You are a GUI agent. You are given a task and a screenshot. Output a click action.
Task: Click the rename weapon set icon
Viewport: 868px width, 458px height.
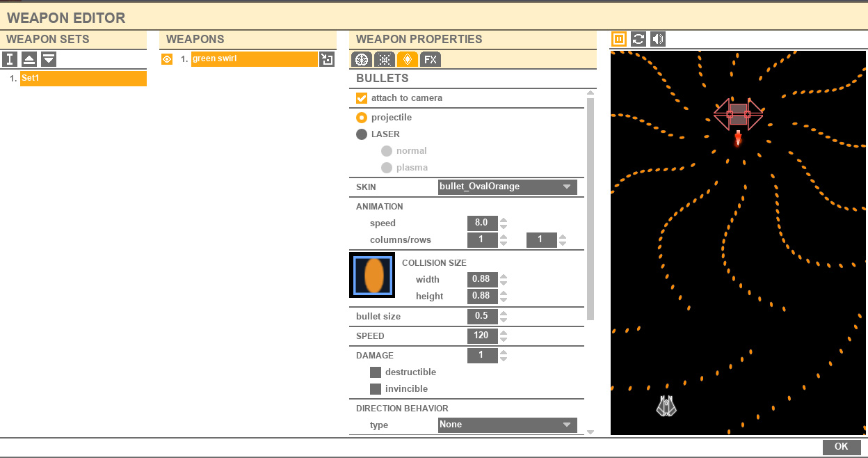(x=10, y=59)
